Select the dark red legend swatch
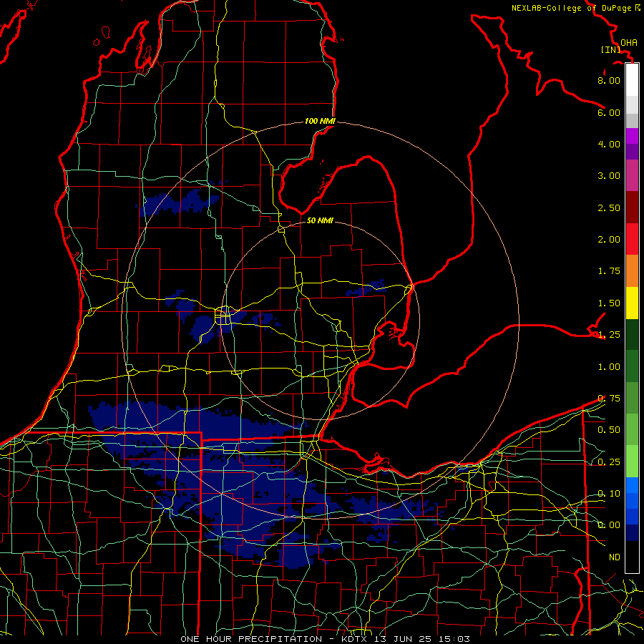The width and height of the screenshot is (644, 644). tap(632, 208)
